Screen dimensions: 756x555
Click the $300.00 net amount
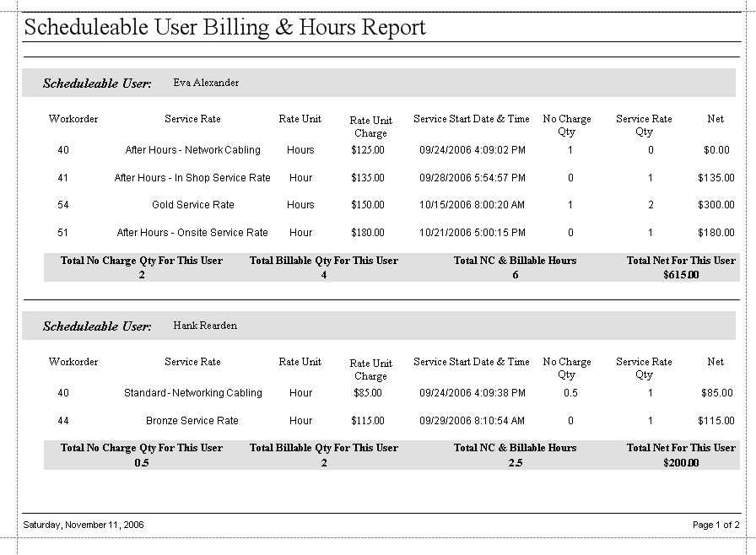pos(716,205)
